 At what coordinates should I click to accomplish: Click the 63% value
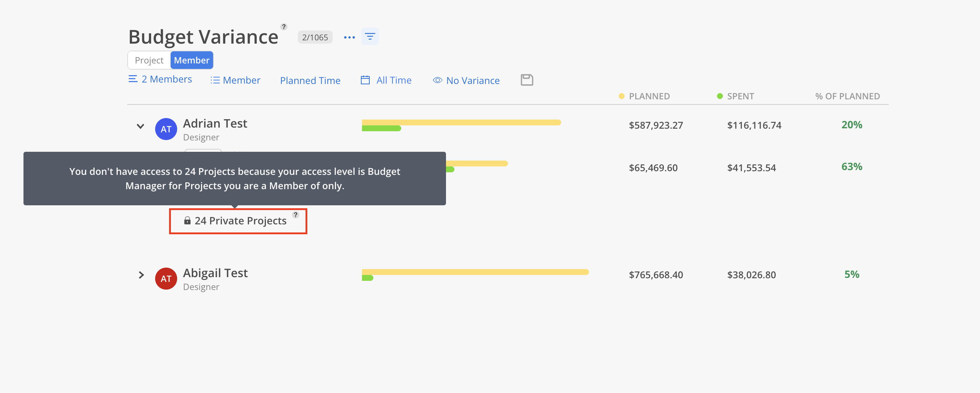[x=852, y=167]
